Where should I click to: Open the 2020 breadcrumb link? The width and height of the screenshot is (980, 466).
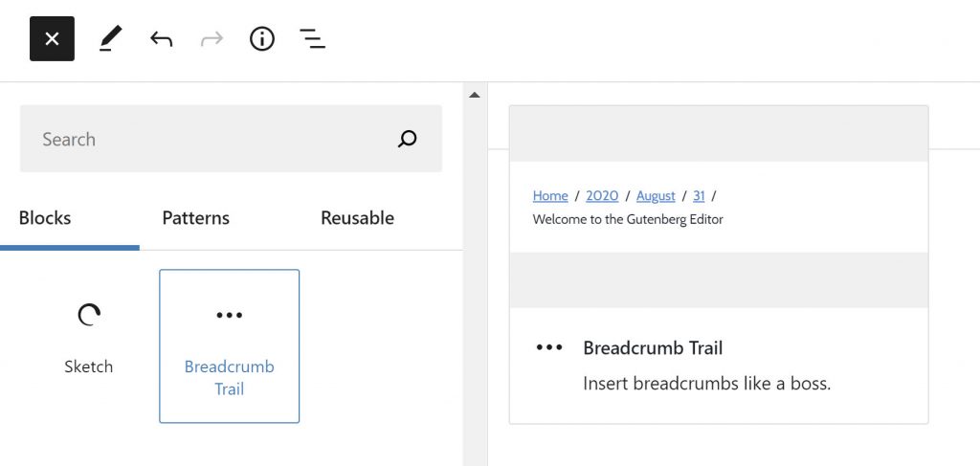pyautogui.click(x=602, y=196)
